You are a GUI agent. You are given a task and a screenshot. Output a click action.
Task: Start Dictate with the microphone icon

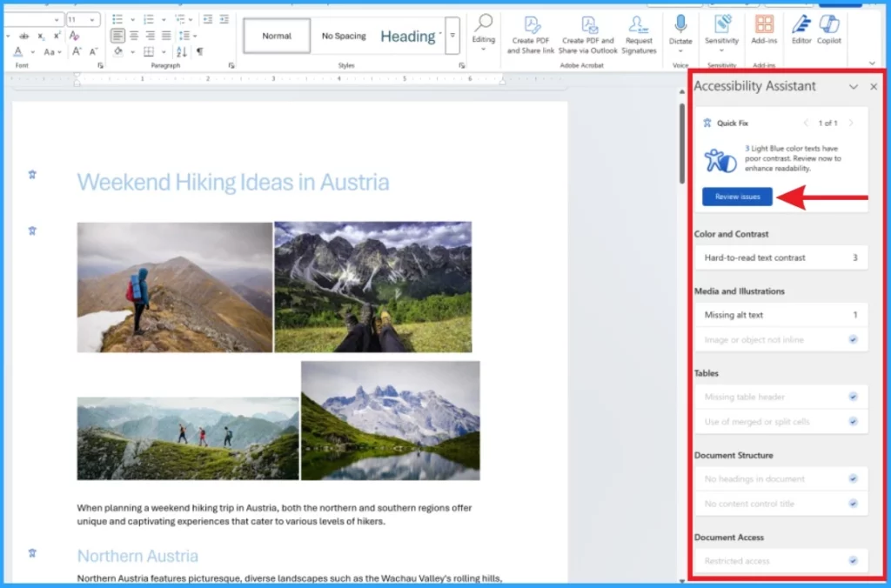point(680,23)
